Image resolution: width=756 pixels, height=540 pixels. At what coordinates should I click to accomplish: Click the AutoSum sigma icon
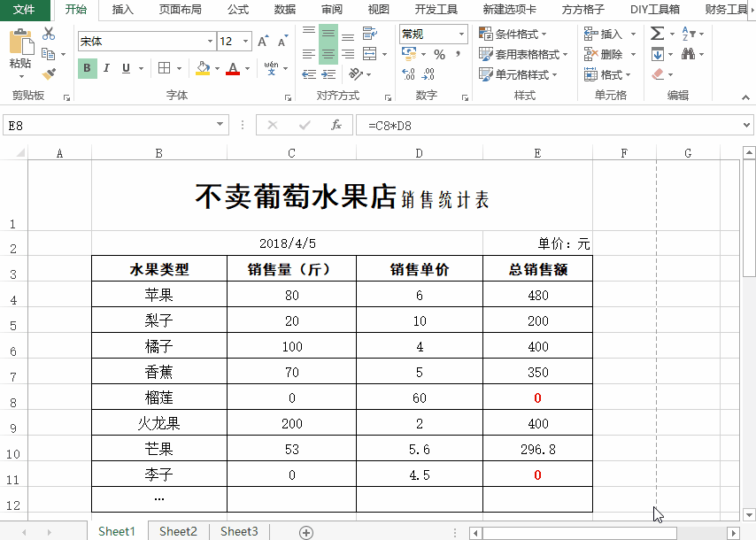[657, 34]
